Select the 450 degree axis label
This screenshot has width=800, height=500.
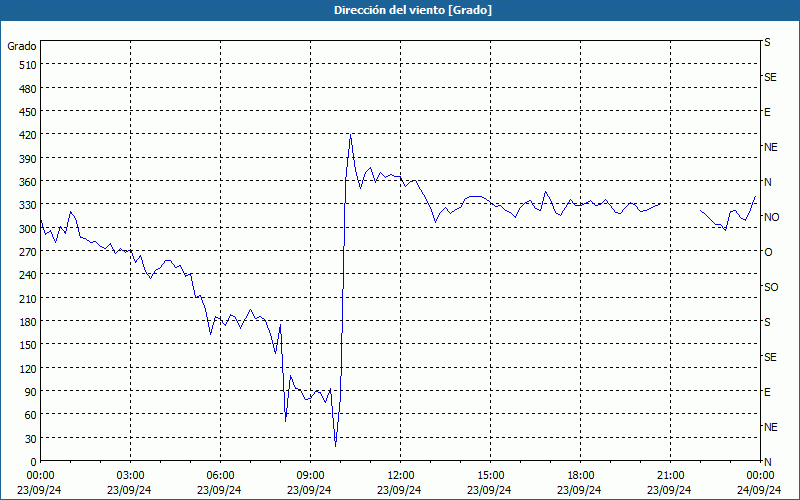[28, 112]
